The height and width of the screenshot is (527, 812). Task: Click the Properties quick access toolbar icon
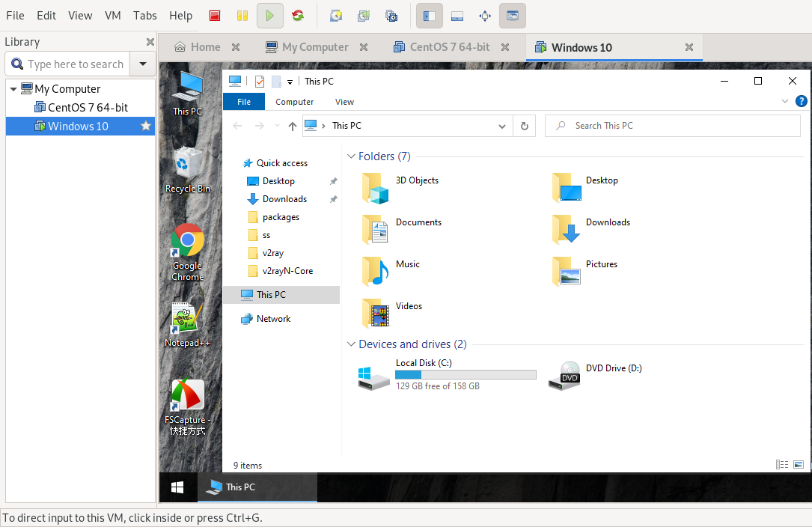tap(260, 82)
